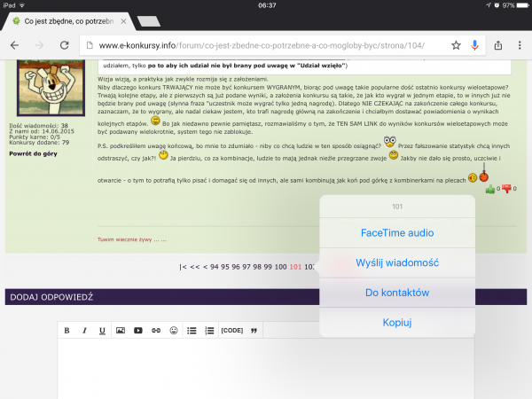Choose FaceTime audio from the popup
Viewport: 532px width, 399px height.
[x=396, y=232]
